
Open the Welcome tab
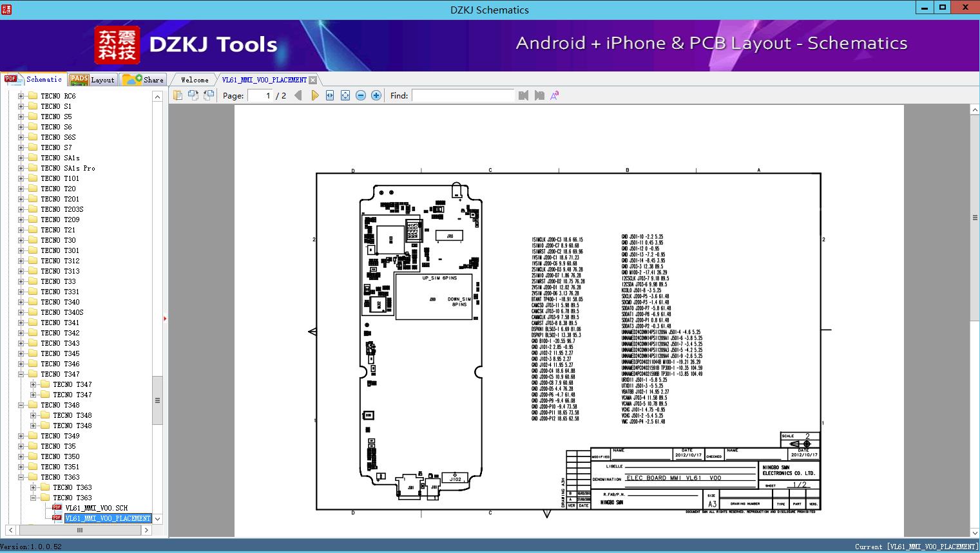click(x=195, y=80)
